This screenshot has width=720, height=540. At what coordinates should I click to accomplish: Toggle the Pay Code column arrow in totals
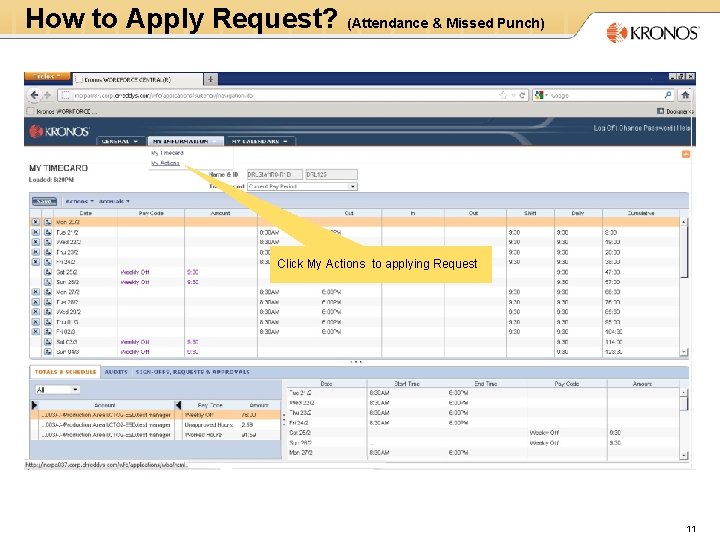click(x=178, y=405)
